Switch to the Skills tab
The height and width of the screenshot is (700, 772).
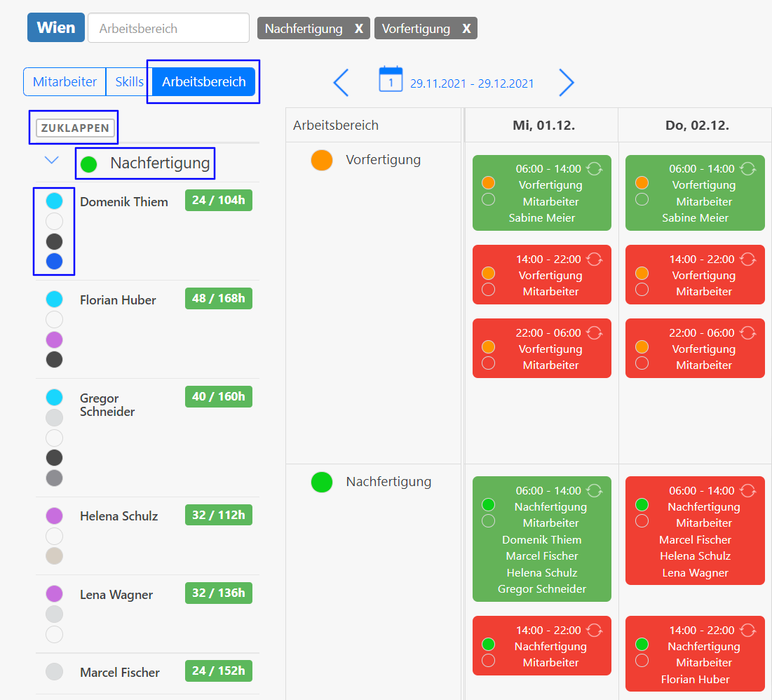point(129,81)
